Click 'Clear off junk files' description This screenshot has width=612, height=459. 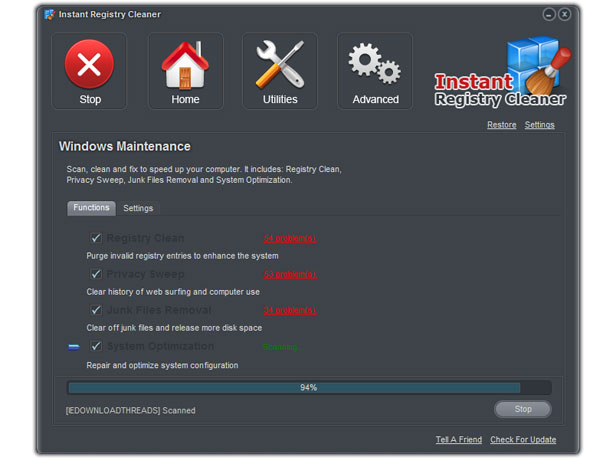174,328
